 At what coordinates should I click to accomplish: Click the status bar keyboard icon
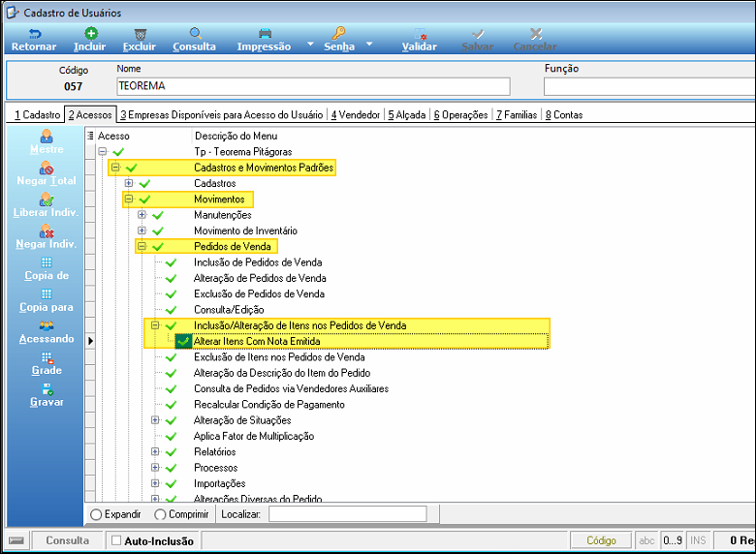tap(16, 540)
